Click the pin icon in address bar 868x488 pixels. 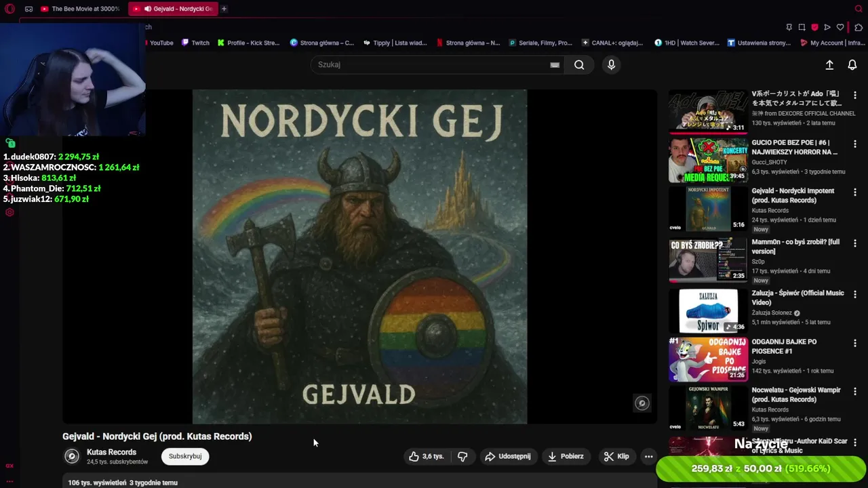tap(789, 27)
